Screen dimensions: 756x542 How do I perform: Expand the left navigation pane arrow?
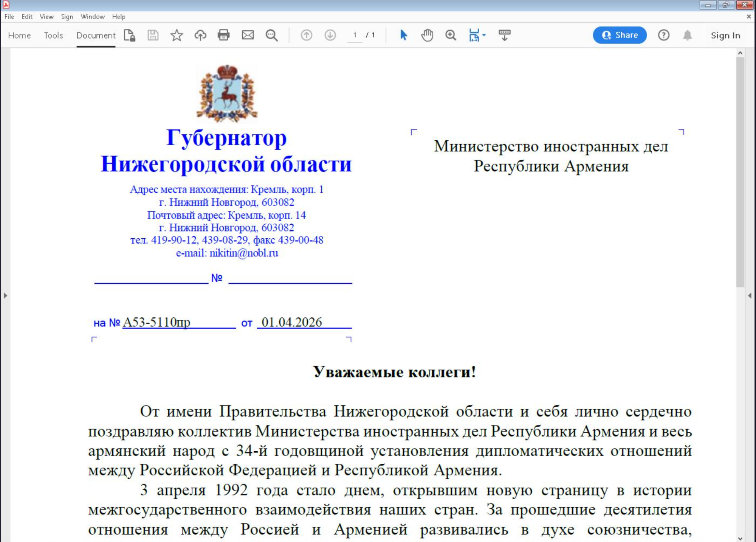coord(5,295)
